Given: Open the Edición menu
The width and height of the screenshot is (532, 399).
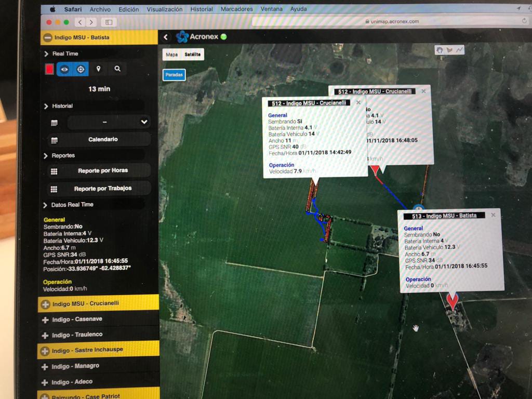Looking at the screenshot, I should pyautogui.click(x=129, y=9).
